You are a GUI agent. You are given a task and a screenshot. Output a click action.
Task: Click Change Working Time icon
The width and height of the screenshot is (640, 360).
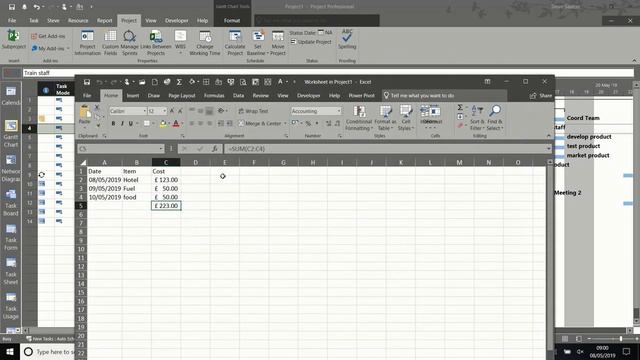coord(205,42)
